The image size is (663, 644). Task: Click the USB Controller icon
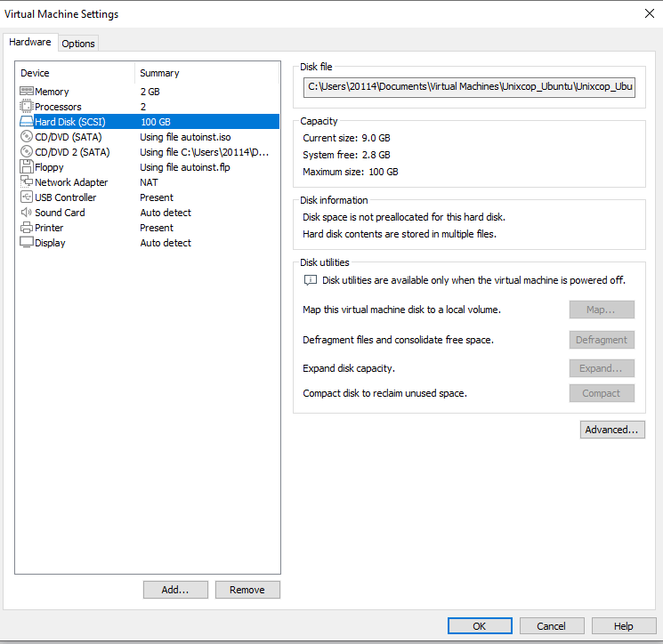[26, 197]
